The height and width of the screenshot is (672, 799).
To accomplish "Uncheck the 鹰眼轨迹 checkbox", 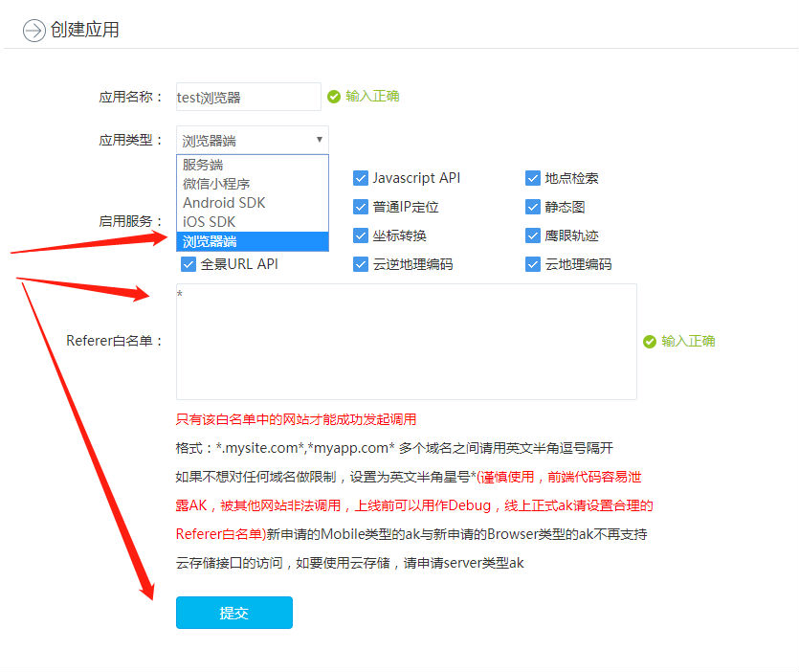I will 533,235.
